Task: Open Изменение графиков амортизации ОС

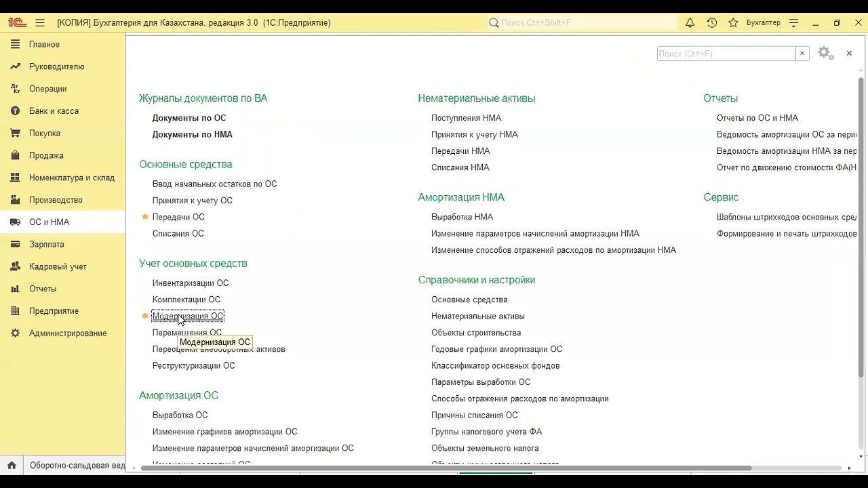Action: 225,432
